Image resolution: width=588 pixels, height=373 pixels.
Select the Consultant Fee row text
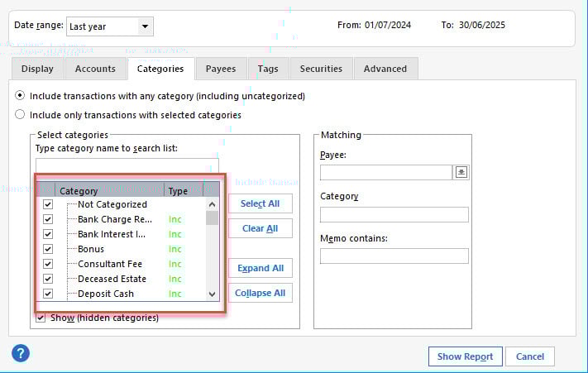click(110, 264)
